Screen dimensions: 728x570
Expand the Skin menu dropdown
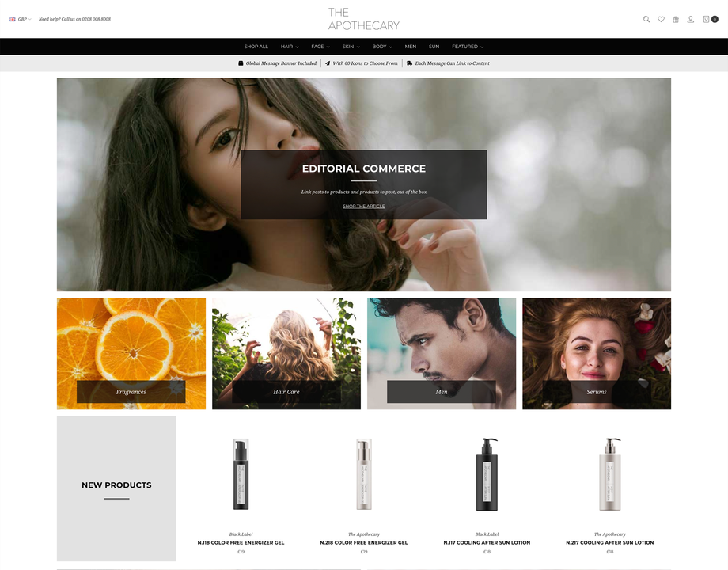click(x=351, y=47)
